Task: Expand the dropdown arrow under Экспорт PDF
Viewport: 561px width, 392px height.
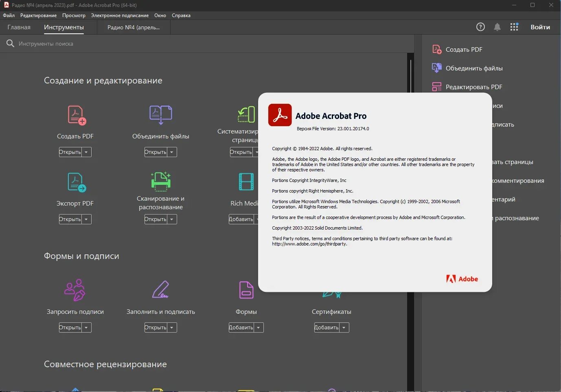Action: coord(86,219)
